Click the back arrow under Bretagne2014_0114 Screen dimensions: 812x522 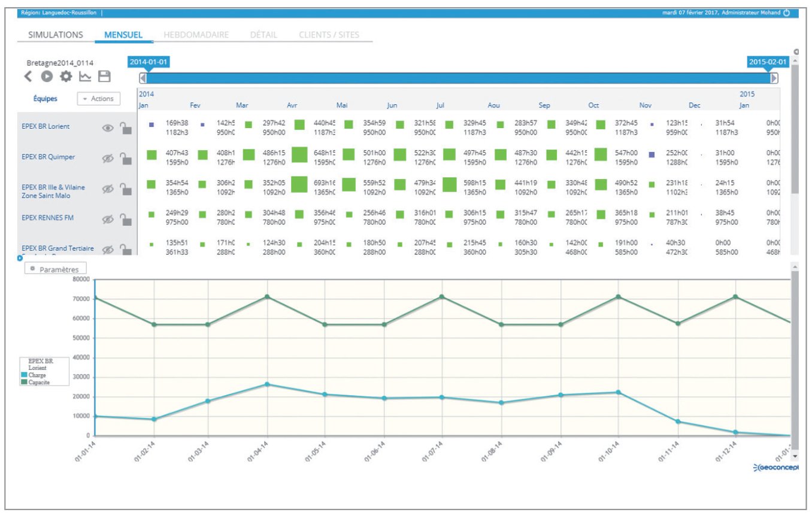click(28, 77)
